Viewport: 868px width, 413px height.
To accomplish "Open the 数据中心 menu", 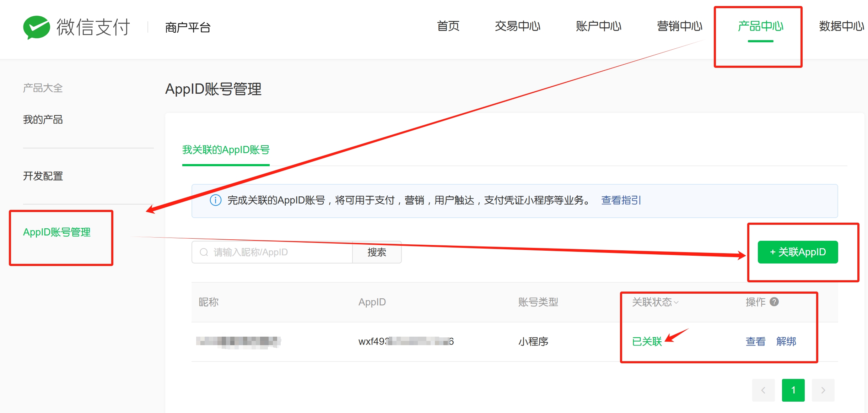I will point(841,26).
